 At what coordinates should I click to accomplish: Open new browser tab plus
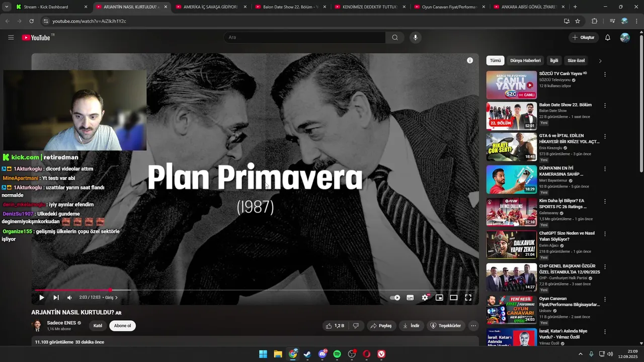click(x=575, y=7)
